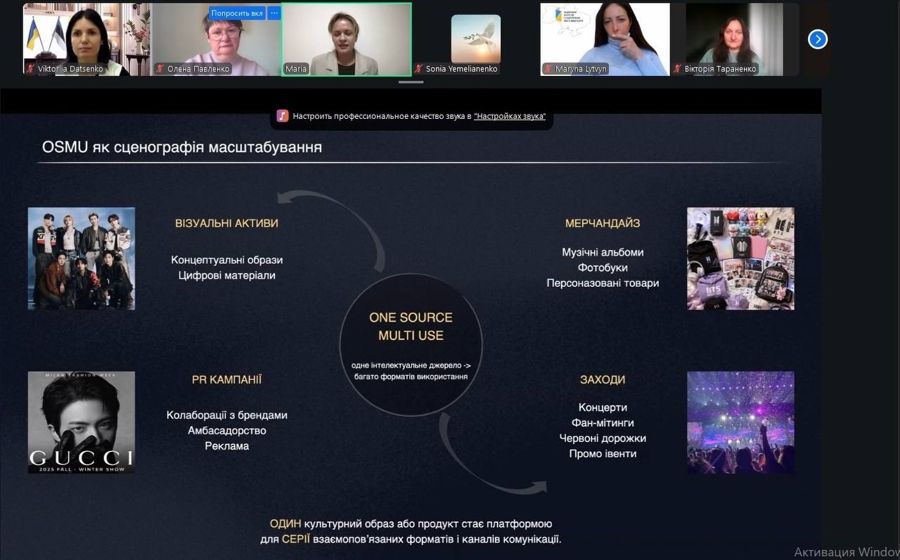Open the 'Настройках звука' sound settings link
This screenshot has height=560, width=900.
click(x=510, y=116)
